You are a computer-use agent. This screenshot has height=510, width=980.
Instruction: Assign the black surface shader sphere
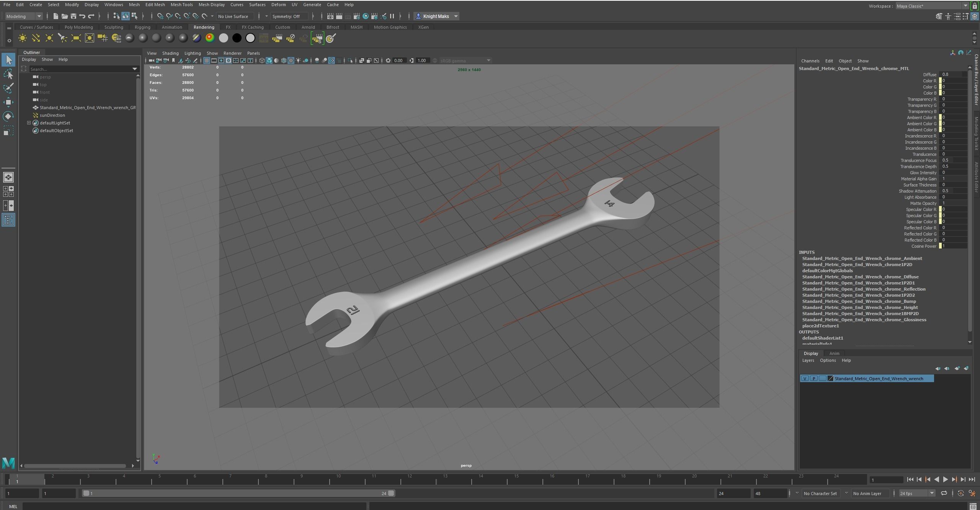click(237, 38)
